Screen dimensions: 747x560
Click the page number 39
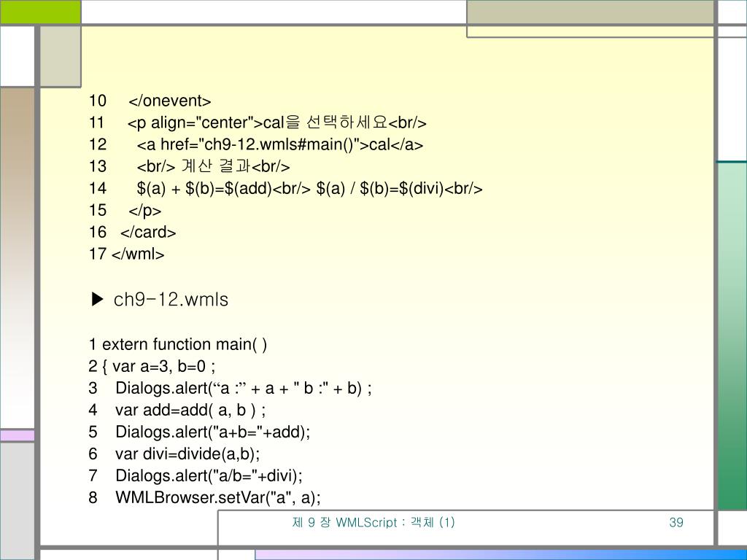676,522
